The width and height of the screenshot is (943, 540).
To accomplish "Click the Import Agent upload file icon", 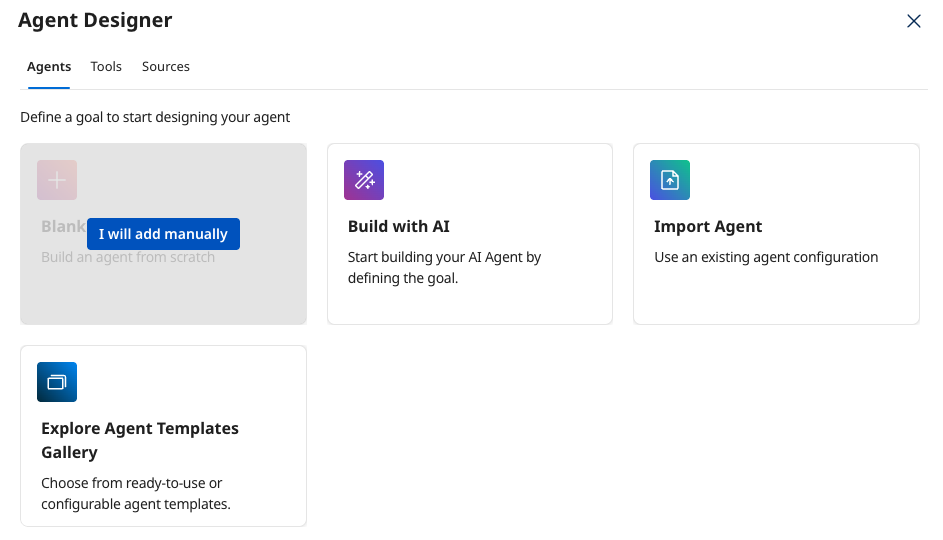I will pyautogui.click(x=670, y=180).
